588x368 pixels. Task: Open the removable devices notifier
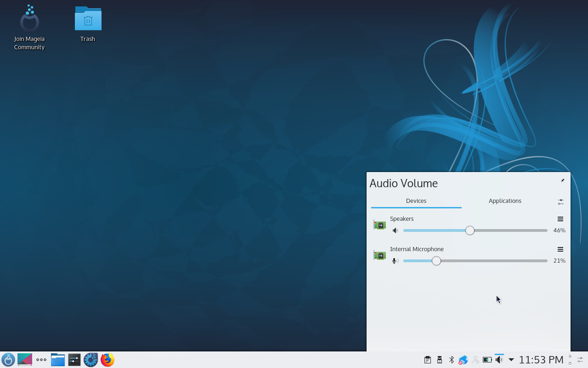coord(439,359)
